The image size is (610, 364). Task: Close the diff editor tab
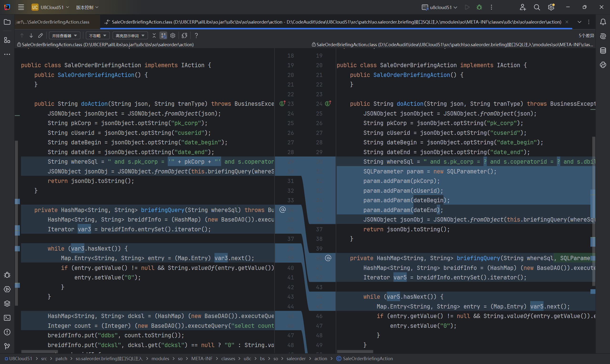click(567, 22)
